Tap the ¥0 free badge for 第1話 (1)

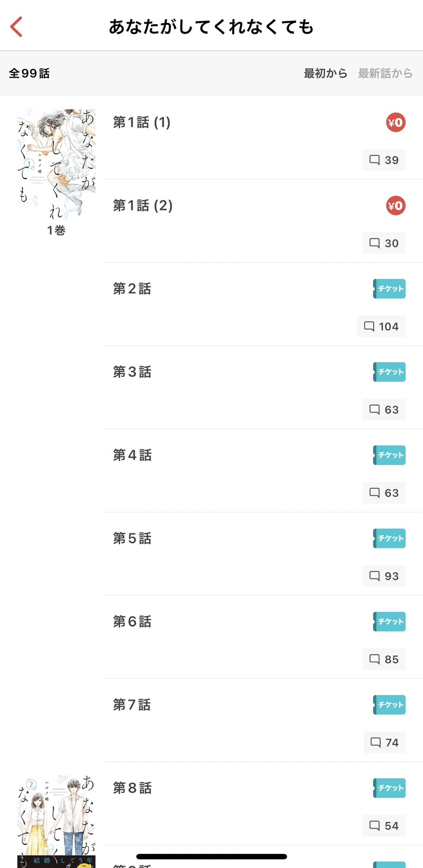pos(396,123)
